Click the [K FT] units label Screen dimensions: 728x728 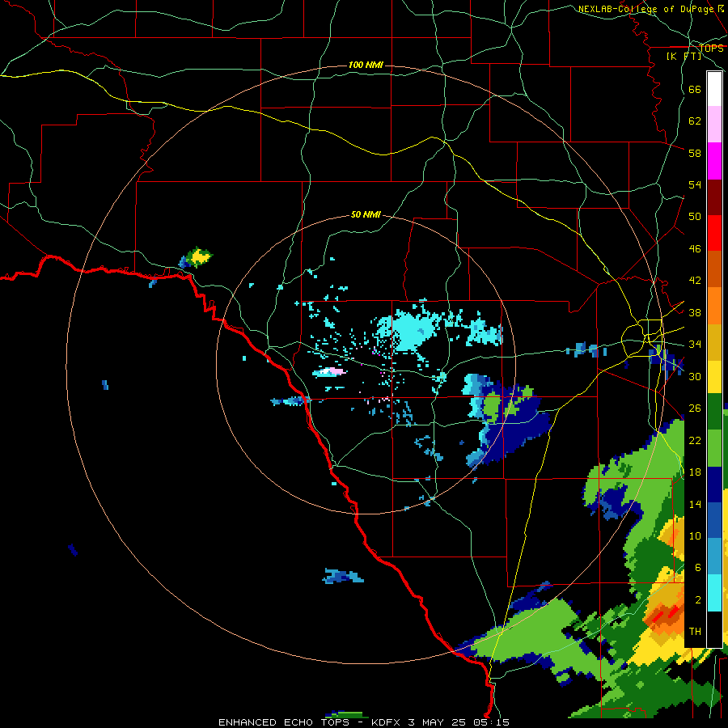684,56
